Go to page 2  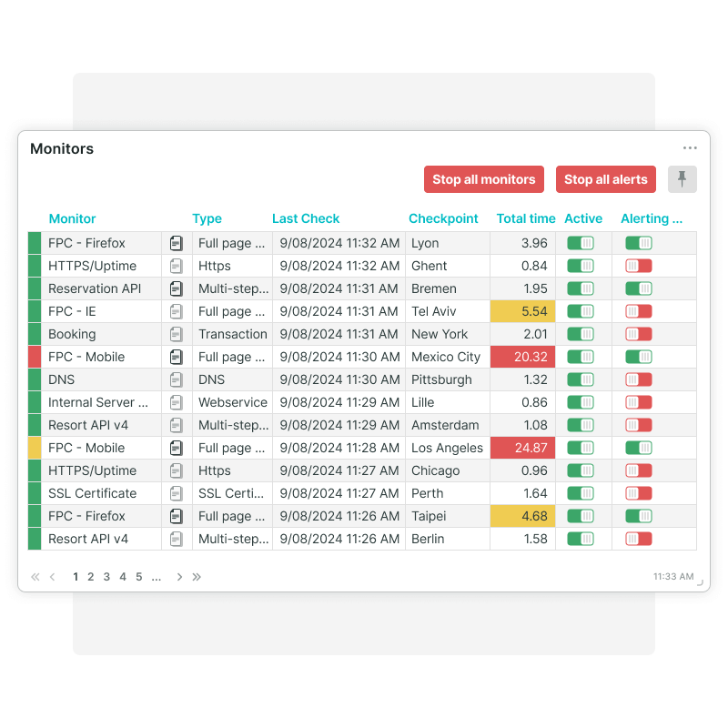(90, 577)
